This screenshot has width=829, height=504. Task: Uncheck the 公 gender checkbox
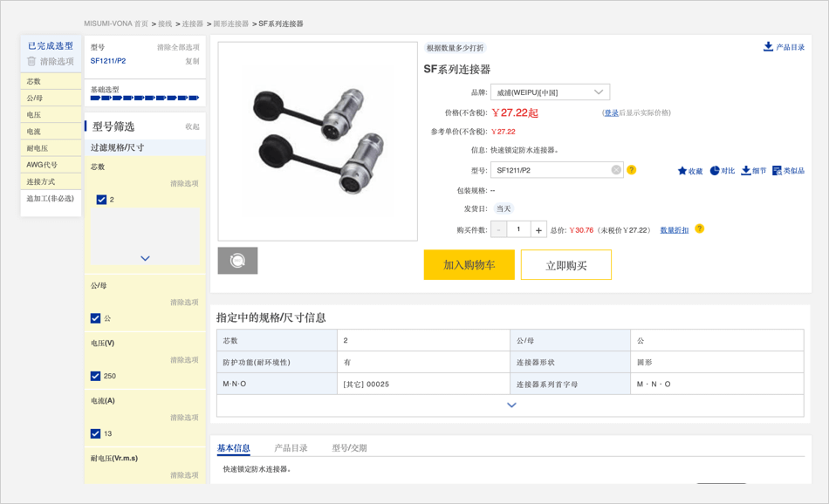click(96, 318)
